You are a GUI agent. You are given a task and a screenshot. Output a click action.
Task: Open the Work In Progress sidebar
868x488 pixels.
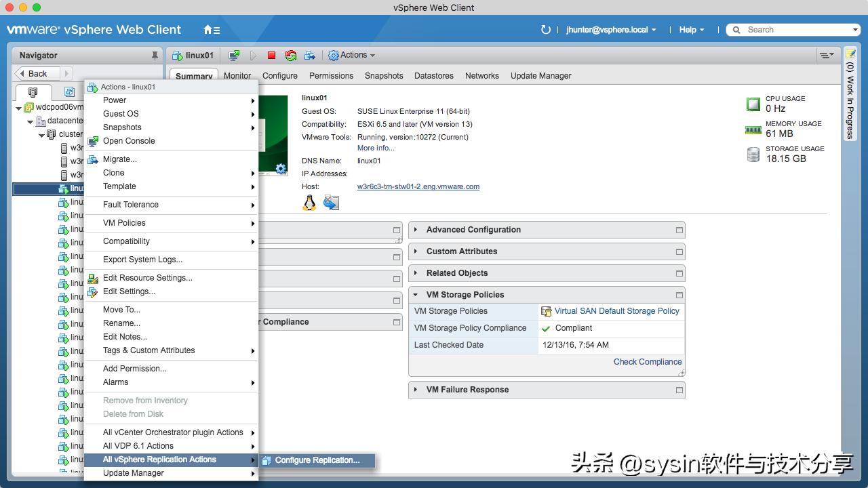coord(850,94)
